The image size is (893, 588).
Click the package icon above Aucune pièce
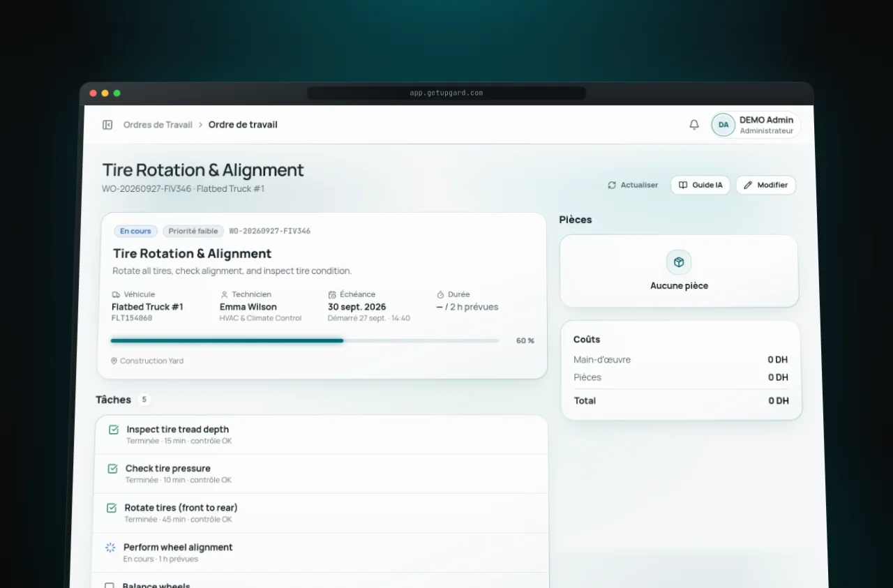click(x=679, y=262)
